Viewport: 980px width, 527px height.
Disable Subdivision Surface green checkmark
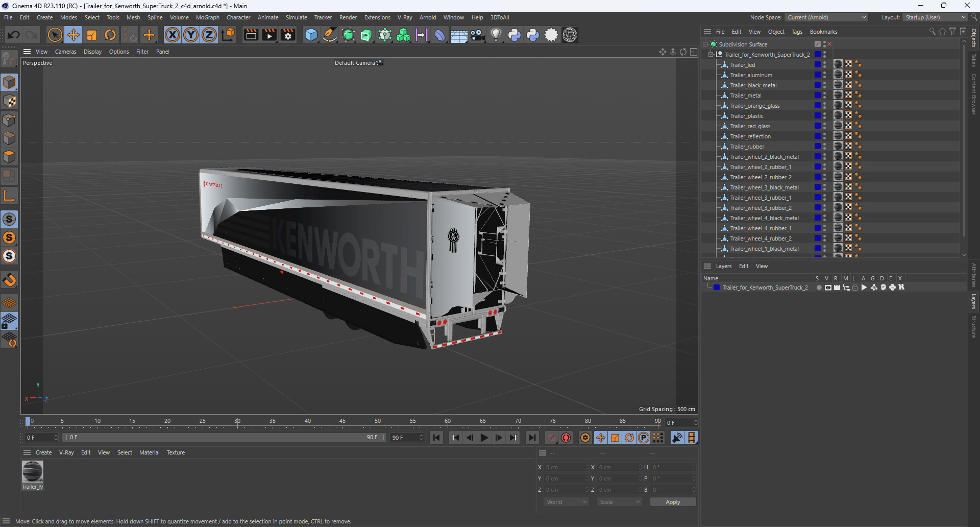tap(829, 44)
